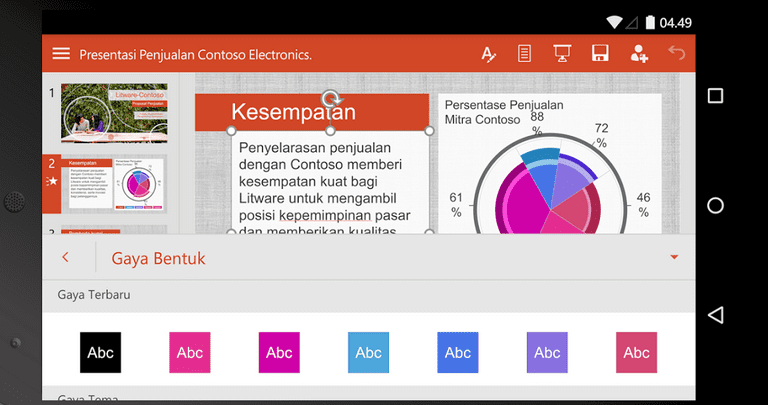Open the hamburger navigation menu
The image size is (768, 405).
coord(61,53)
